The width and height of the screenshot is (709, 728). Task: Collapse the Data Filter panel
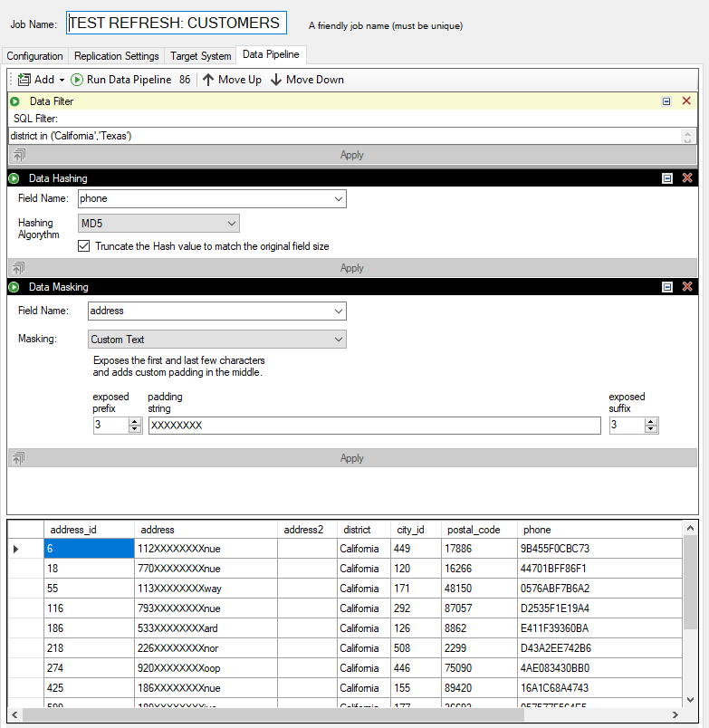coord(667,101)
